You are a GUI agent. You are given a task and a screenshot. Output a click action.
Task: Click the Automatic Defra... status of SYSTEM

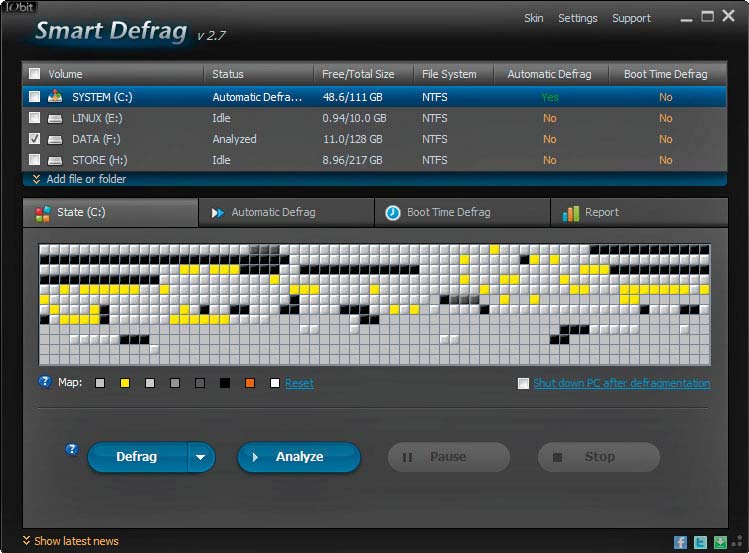point(257,97)
